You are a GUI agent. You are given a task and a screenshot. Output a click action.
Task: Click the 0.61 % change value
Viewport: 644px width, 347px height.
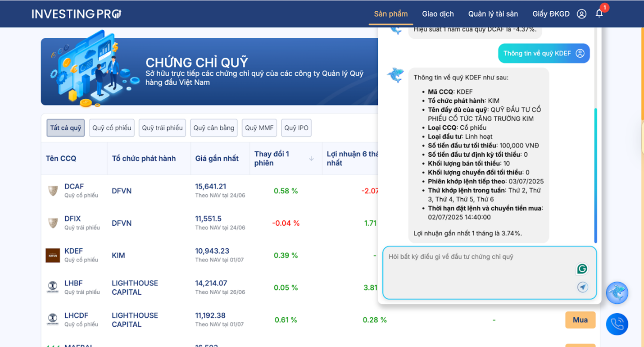(286, 320)
